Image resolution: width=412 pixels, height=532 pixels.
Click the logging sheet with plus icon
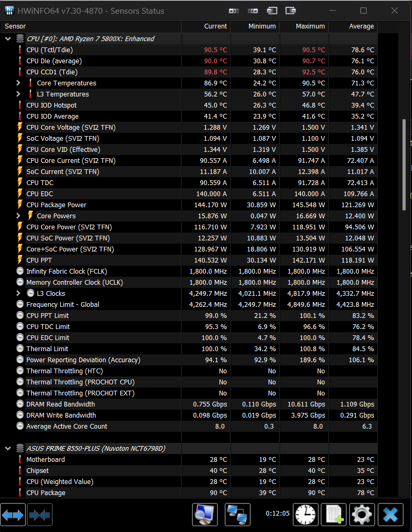pyautogui.click(x=334, y=515)
